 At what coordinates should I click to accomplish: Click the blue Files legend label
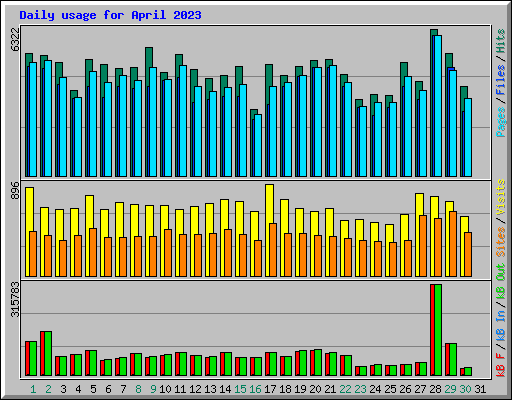click(x=501, y=80)
